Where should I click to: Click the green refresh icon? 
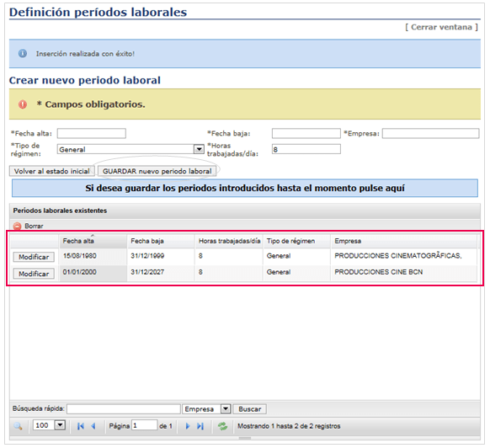coord(222,426)
